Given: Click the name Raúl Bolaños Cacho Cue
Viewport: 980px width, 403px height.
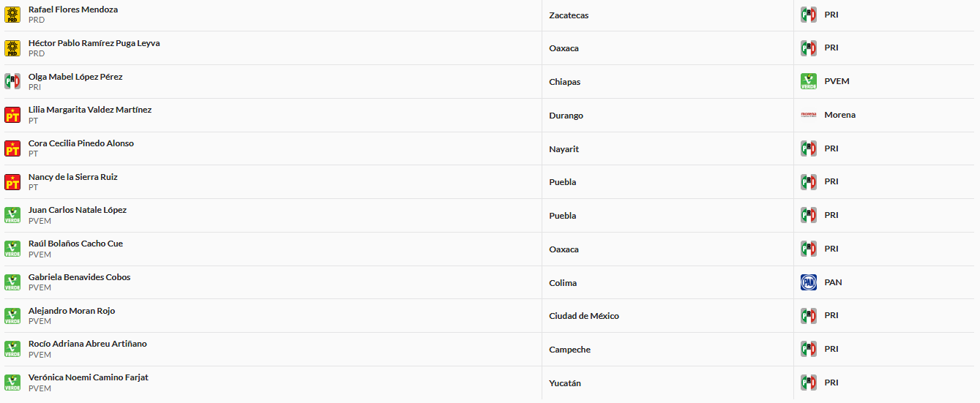Looking at the screenshot, I should [75, 244].
